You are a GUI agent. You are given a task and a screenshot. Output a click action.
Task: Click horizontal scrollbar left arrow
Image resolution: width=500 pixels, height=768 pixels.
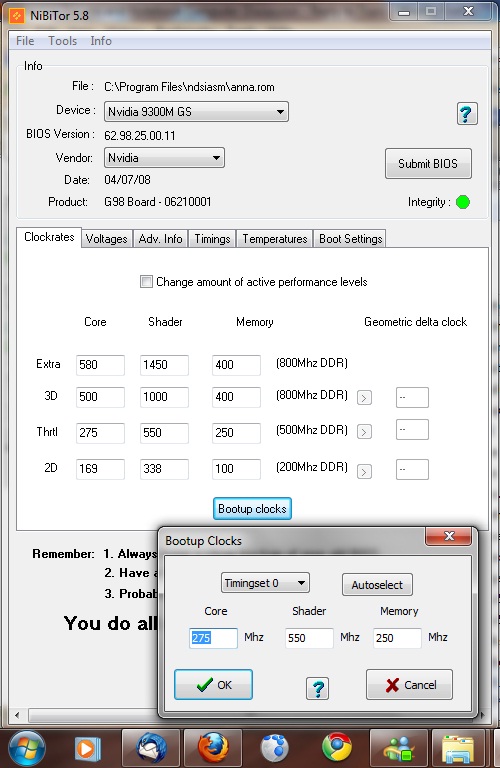point(18,715)
